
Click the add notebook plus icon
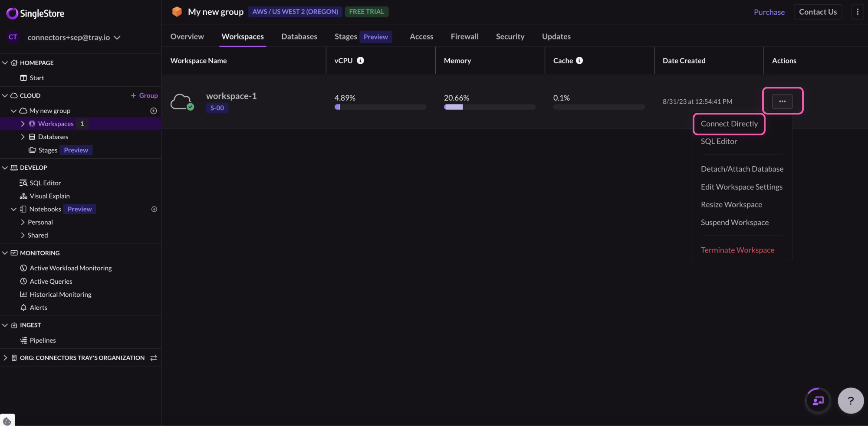pos(154,209)
